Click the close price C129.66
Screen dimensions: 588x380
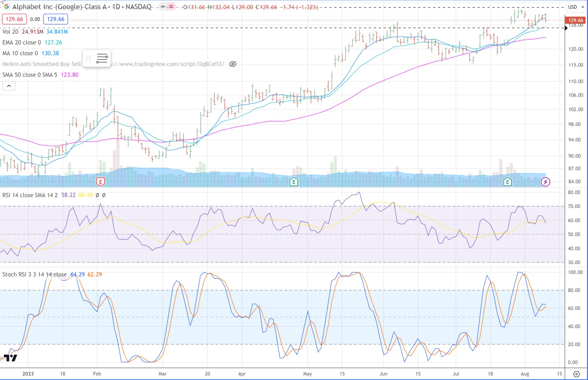click(266, 7)
